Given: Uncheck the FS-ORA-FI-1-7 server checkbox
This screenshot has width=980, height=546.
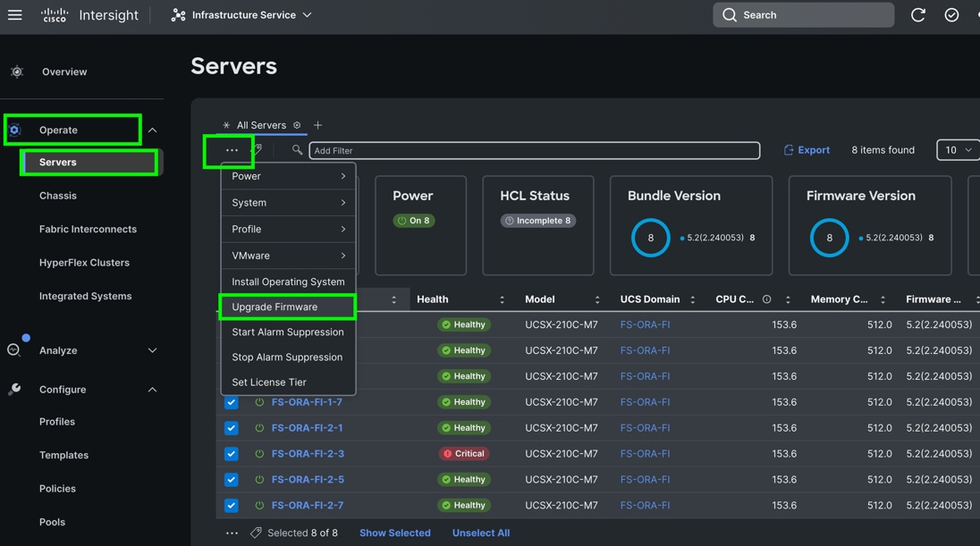Looking at the screenshot, I should coord(232,402).
